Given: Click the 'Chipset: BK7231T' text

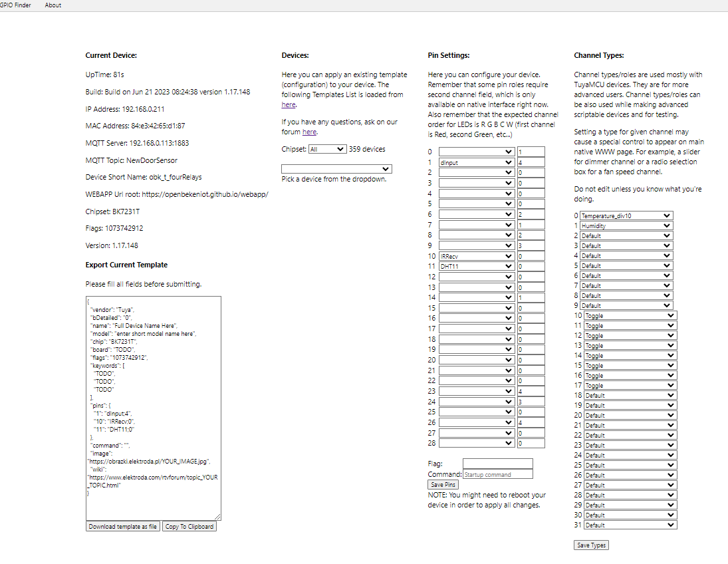Looking at the screenshot, I should [x=112, y=211].
